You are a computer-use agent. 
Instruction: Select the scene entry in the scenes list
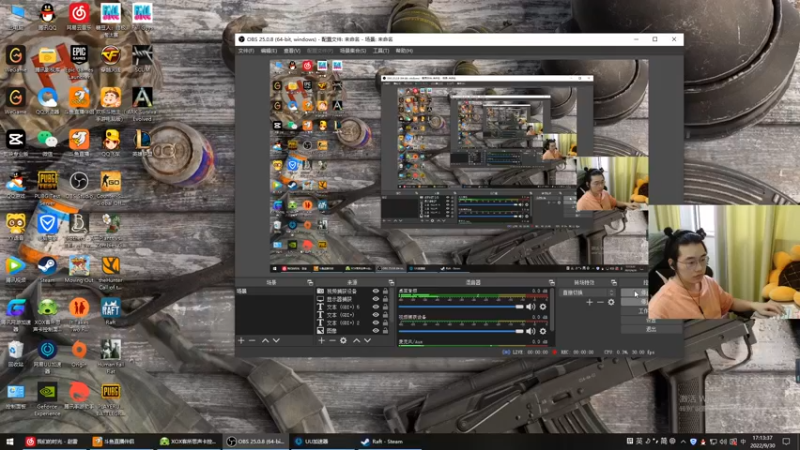click(274, 291)
